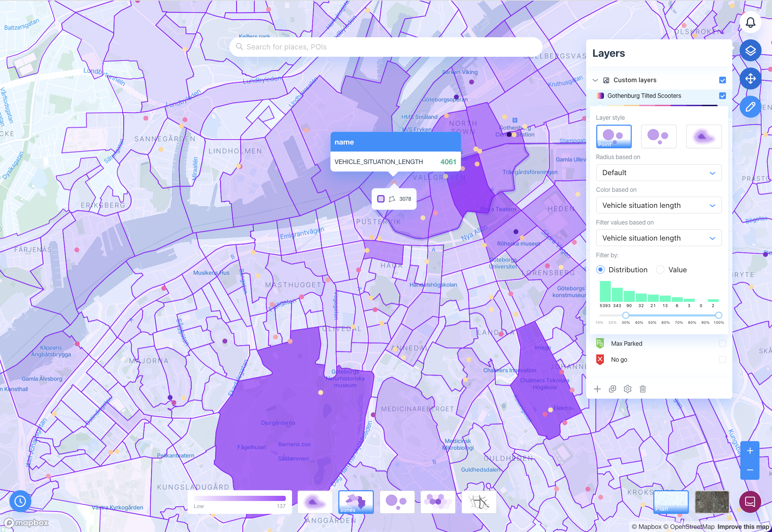Open the Radius based on dropdown
772x532 pixels.
coord(659,173)
